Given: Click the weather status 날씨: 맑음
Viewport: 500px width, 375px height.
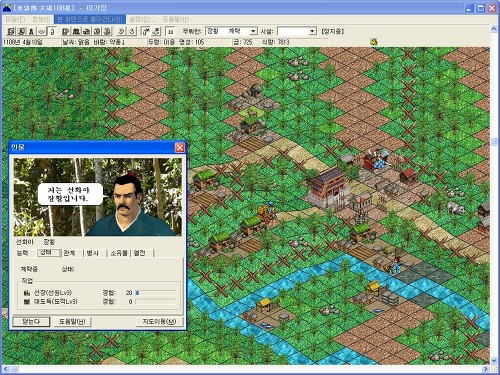Looking at the screenshot, I should [x=76, y=42].
